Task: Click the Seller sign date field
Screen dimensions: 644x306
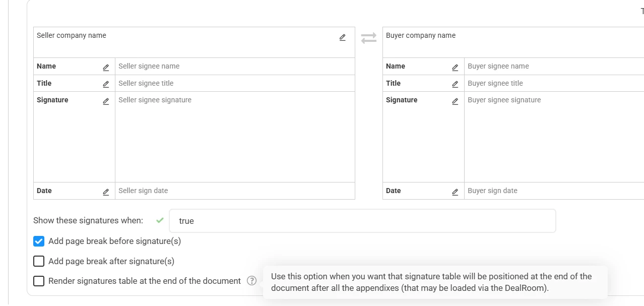Action: click(x=234, y=191)
